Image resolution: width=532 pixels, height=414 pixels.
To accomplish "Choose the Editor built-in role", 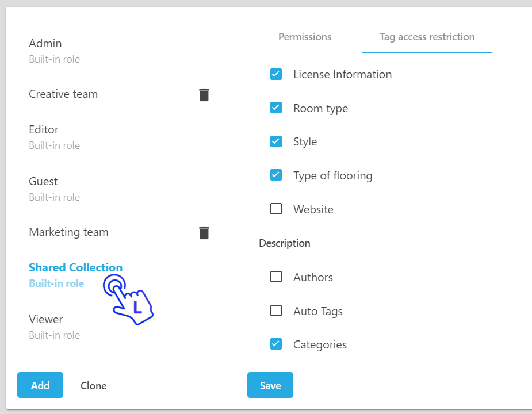I will click(x=44, y=130).
